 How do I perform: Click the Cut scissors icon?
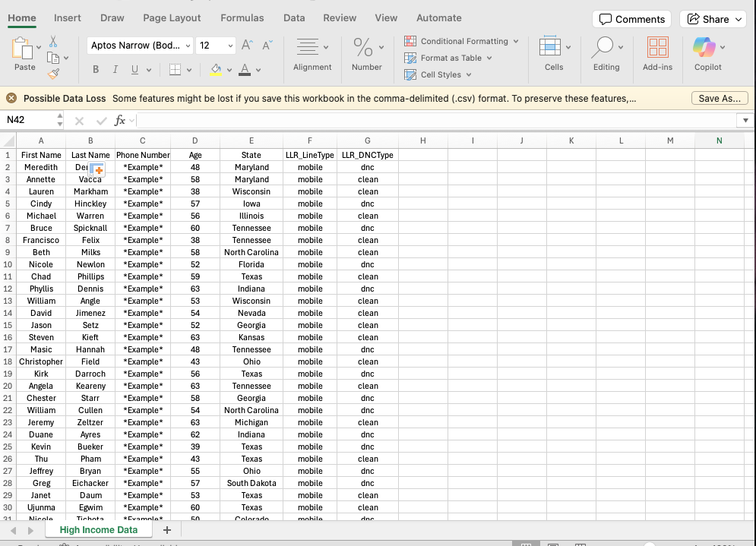pos(53,42)
